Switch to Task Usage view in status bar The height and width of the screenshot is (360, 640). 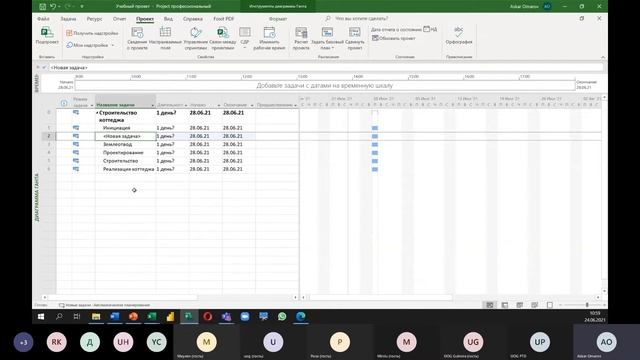504,305
